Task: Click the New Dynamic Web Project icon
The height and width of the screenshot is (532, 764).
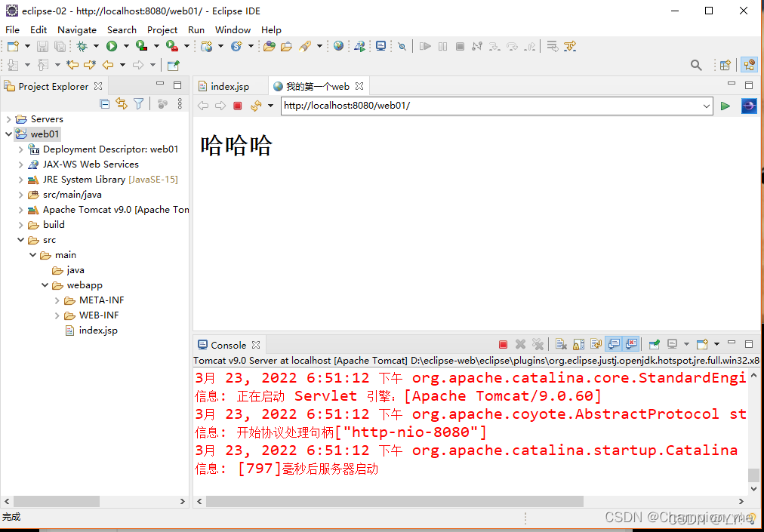Action: click(207, 46)
